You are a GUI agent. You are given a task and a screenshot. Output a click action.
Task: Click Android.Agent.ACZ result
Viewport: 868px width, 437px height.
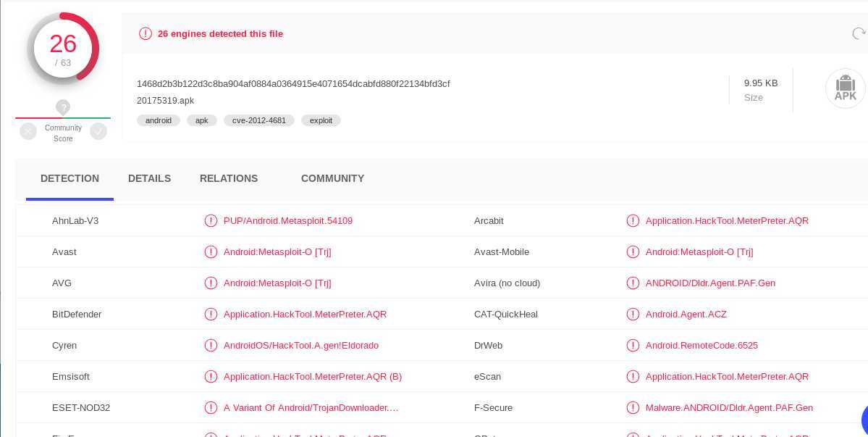pyautogui.click(x=686, y=314)
